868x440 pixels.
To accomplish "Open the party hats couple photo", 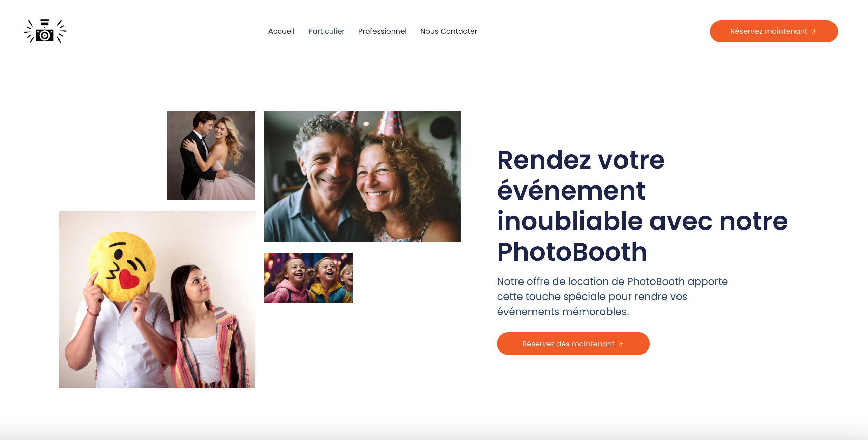I will 363,177.
